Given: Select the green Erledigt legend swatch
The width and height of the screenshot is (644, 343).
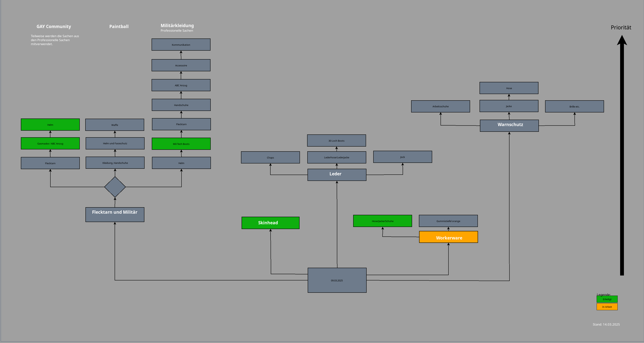Looking at the screenshot, I should (607, 299).
